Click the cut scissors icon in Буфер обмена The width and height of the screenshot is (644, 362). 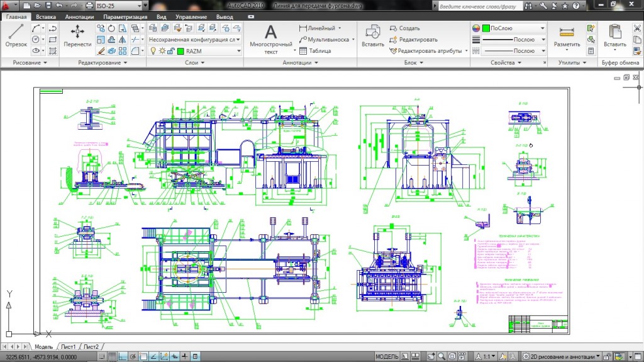(637, 28)
